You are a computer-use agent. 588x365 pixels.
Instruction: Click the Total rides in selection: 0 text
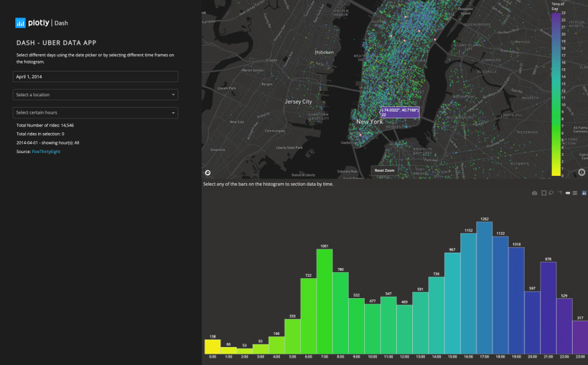tap(40, 134)
